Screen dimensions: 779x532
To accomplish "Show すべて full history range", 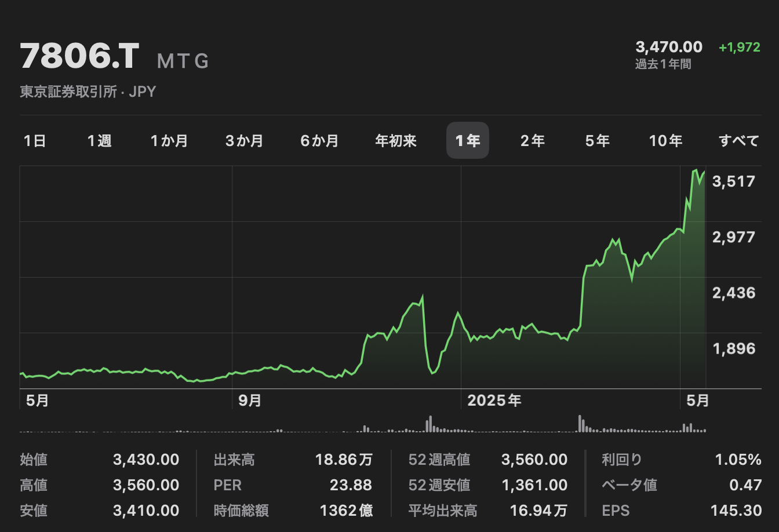I will click(739, 141).
